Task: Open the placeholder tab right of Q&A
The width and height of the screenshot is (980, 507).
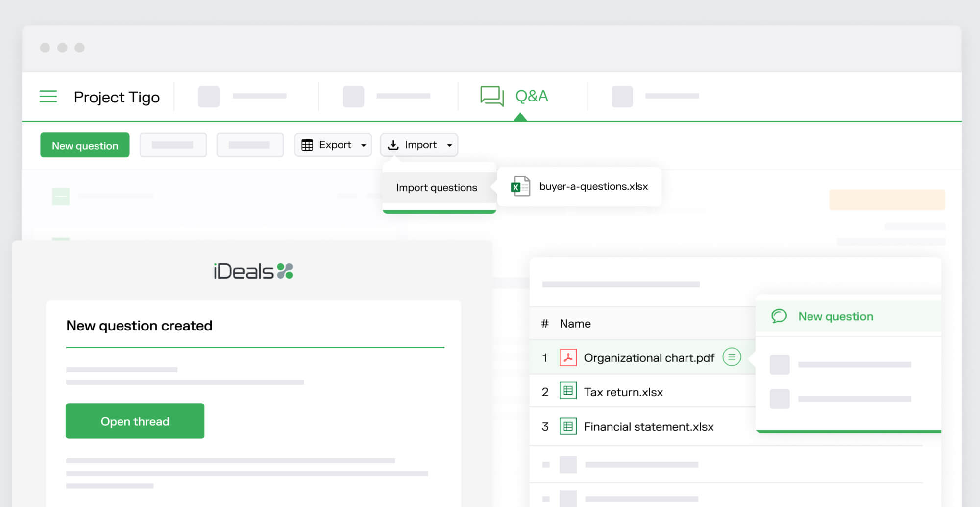Action: click(655, 97)
